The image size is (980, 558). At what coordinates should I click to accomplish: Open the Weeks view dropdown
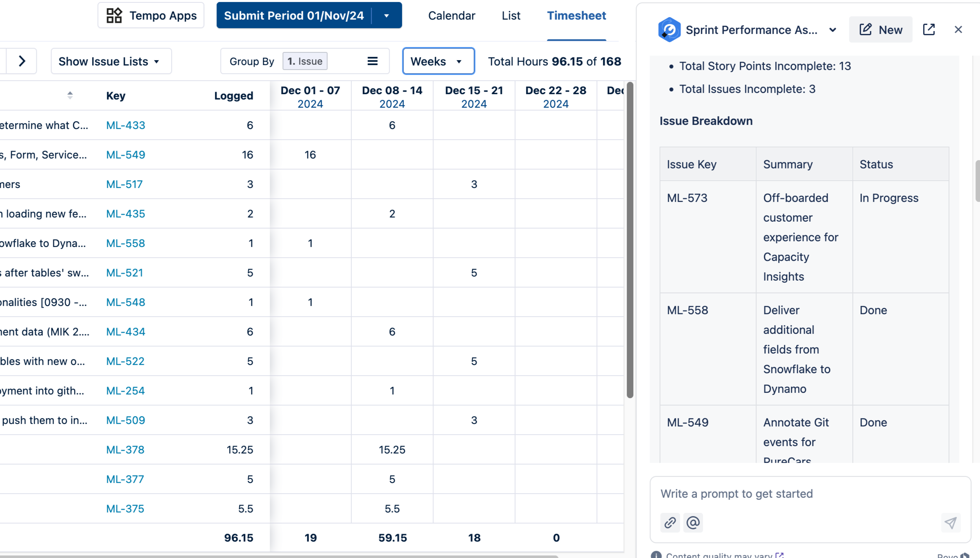point(438,61)
